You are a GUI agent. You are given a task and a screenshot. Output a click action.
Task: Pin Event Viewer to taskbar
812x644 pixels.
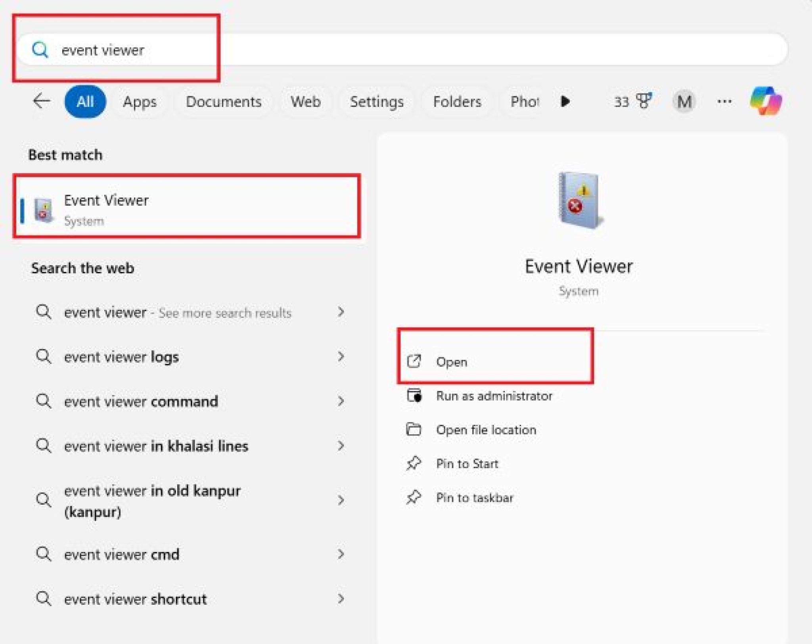click(475, 497)
